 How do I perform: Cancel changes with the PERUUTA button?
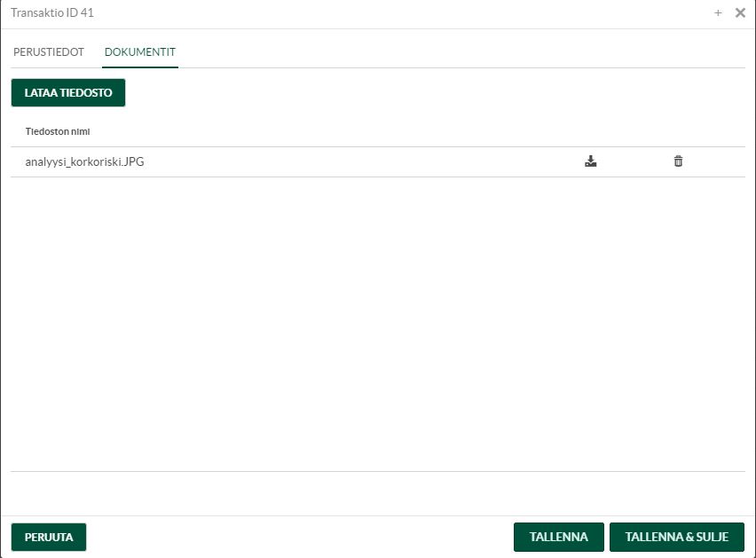pyautogui.click(x=49, y=537)
